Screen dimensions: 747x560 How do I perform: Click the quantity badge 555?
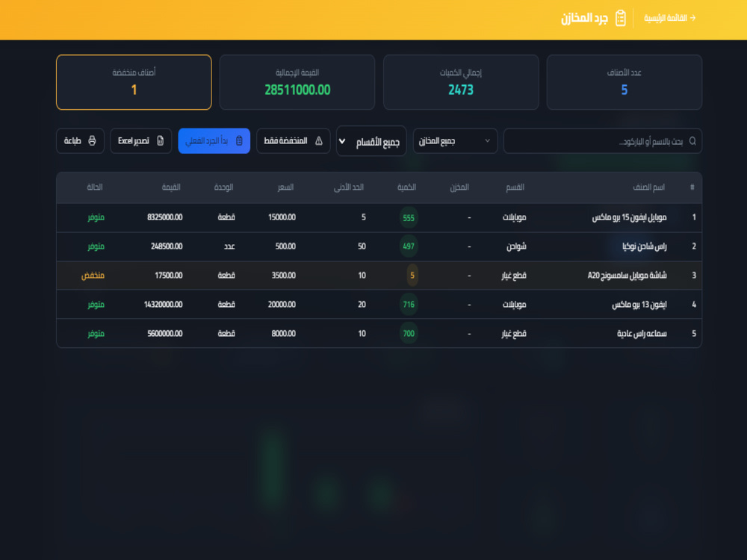pyautogui.click(x=409, y=217)
